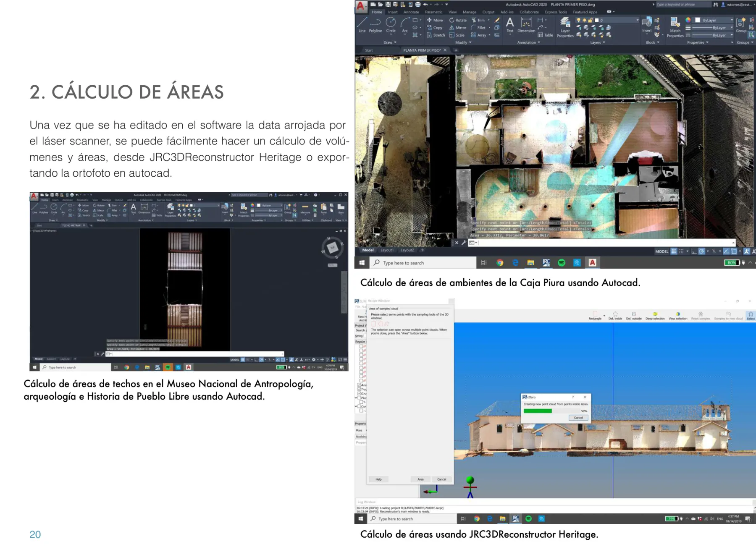This screenshot has width=756, height=552.
Task: Click Deep selection in Reconstructor toolbar
Action: pos(655,316)
